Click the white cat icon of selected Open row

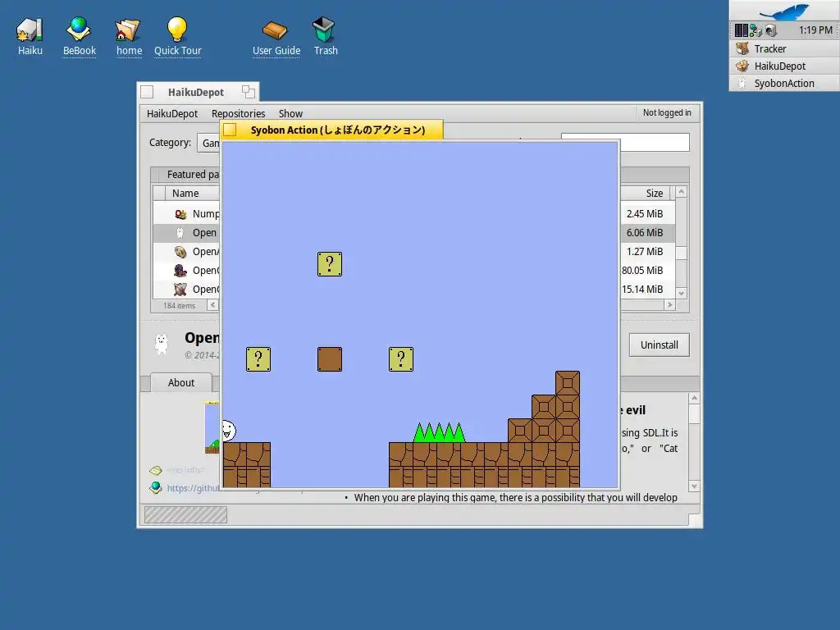pyautogui.click(x=180, y=232)
